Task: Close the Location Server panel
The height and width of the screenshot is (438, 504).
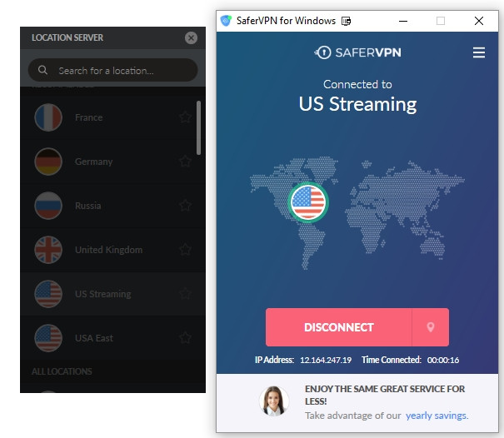Action: pyautogui.click(x=191, y=37)
